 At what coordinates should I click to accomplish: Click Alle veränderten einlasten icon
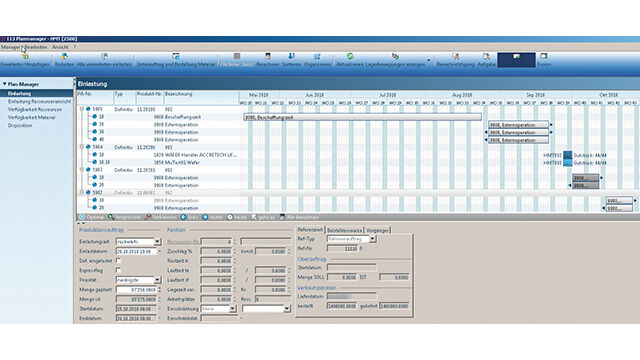(x=104, y=57)
